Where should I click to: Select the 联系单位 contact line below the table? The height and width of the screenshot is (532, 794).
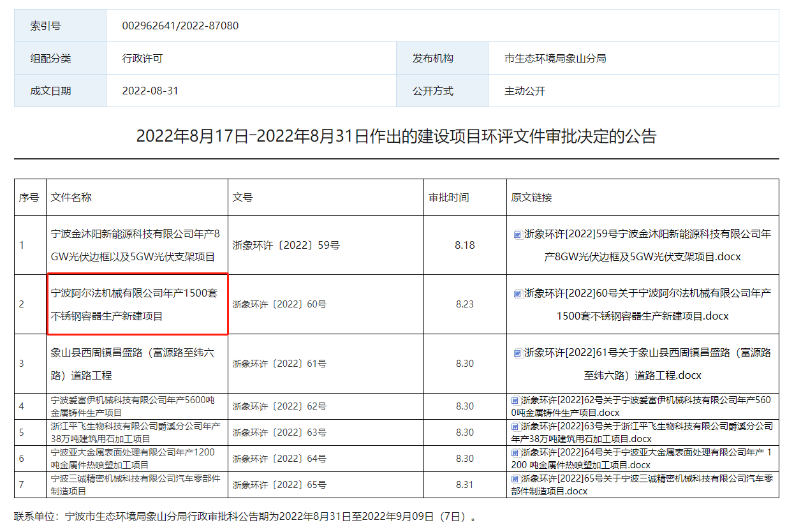246,517
